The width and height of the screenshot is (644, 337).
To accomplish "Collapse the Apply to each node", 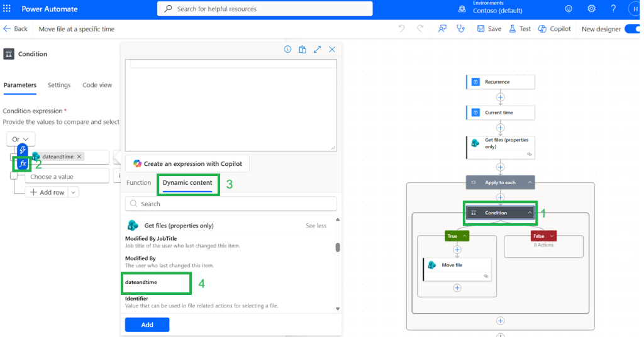I will point(530,182).
